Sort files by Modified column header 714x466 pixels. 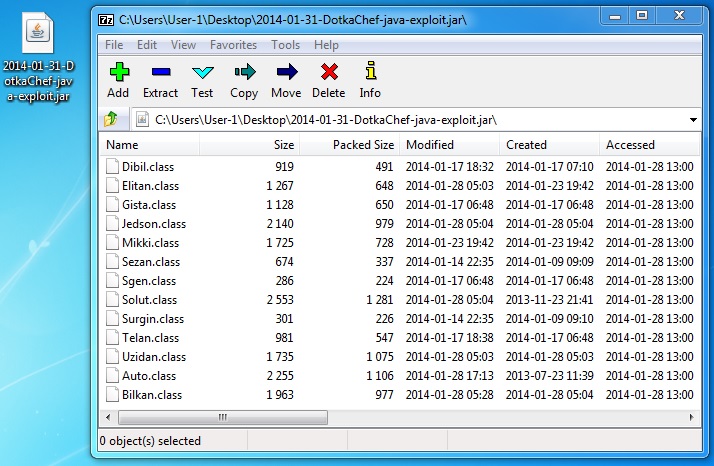(x=450, y=145)
